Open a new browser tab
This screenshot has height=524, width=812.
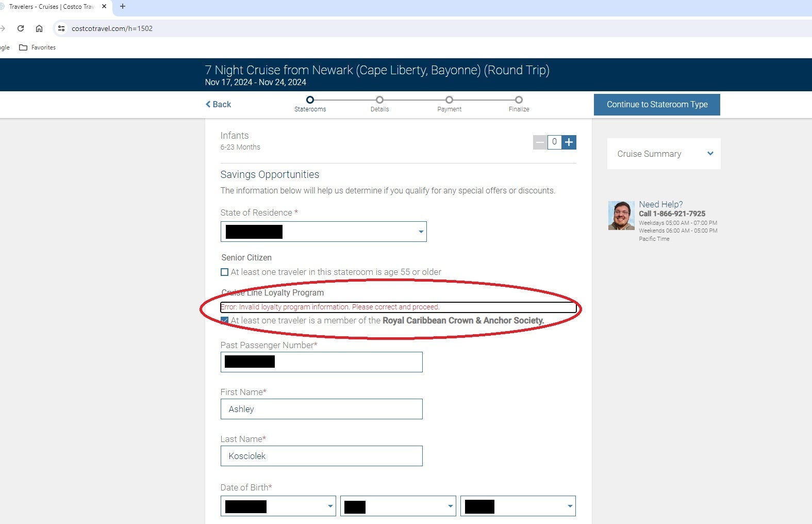pyautogui.click(x=123, y=7)
